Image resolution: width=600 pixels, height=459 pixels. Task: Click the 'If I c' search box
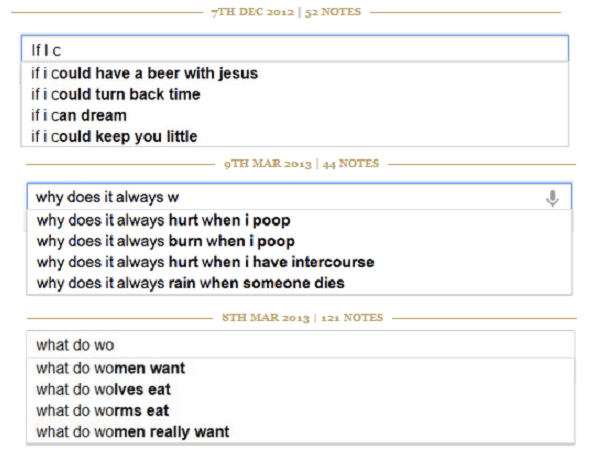click(295, 49)
